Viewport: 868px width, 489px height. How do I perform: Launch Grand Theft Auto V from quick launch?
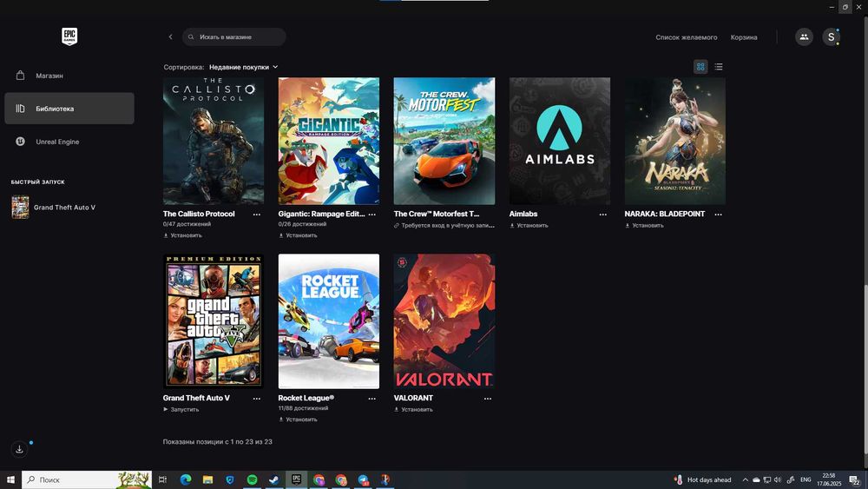(54, 207)
